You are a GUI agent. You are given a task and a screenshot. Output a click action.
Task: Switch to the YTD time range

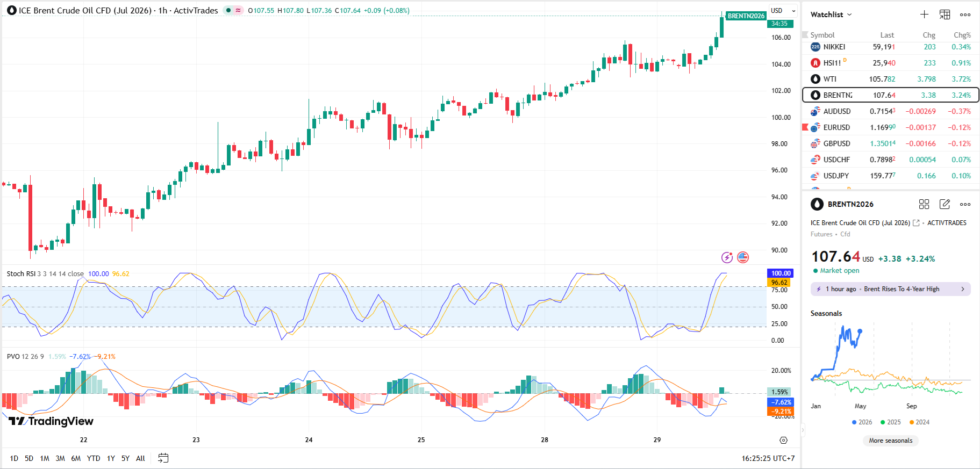94,458
